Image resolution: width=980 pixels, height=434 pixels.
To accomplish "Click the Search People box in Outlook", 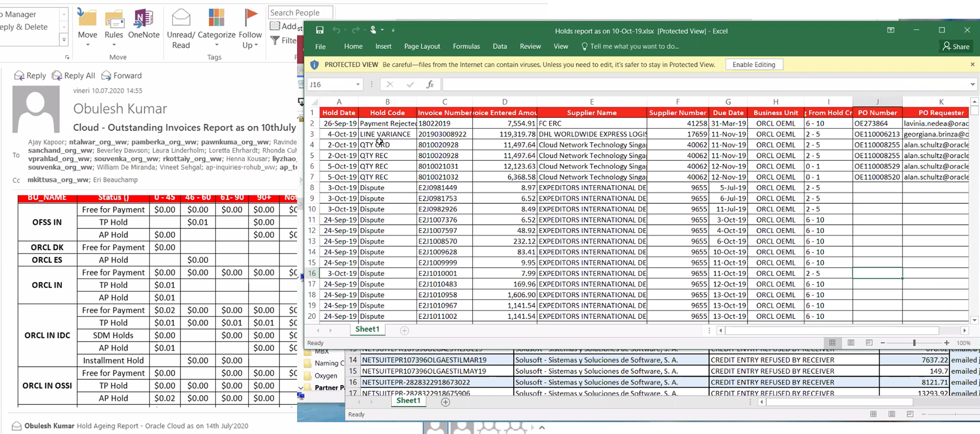I will (x=300, y=12).
